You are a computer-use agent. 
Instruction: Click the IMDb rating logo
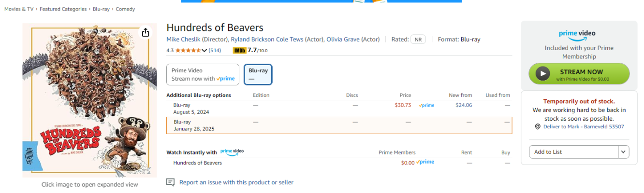pyautogui.click(x=239, y=50)
